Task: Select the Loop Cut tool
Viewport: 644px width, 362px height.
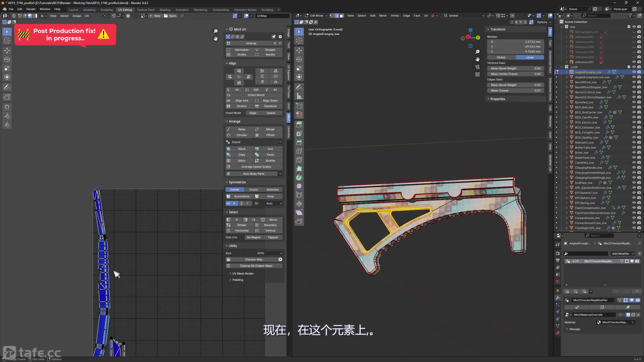Action: tap(299, 151)
